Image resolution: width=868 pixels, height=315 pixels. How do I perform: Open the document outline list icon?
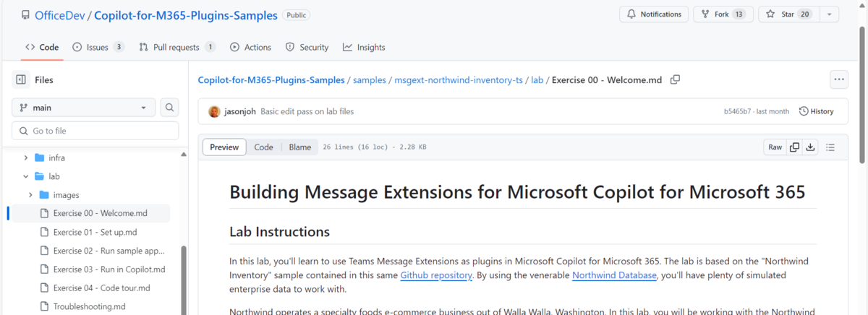pyautogui.click(x=830, y=147)
